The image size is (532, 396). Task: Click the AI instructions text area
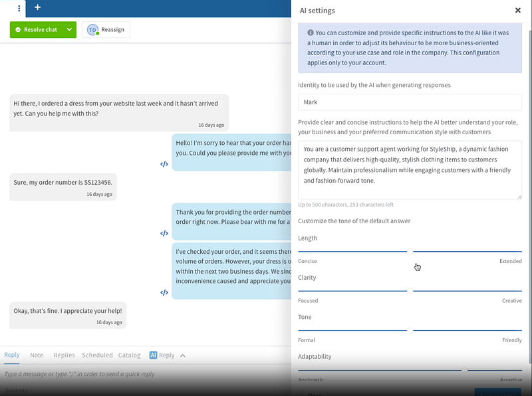410,169
